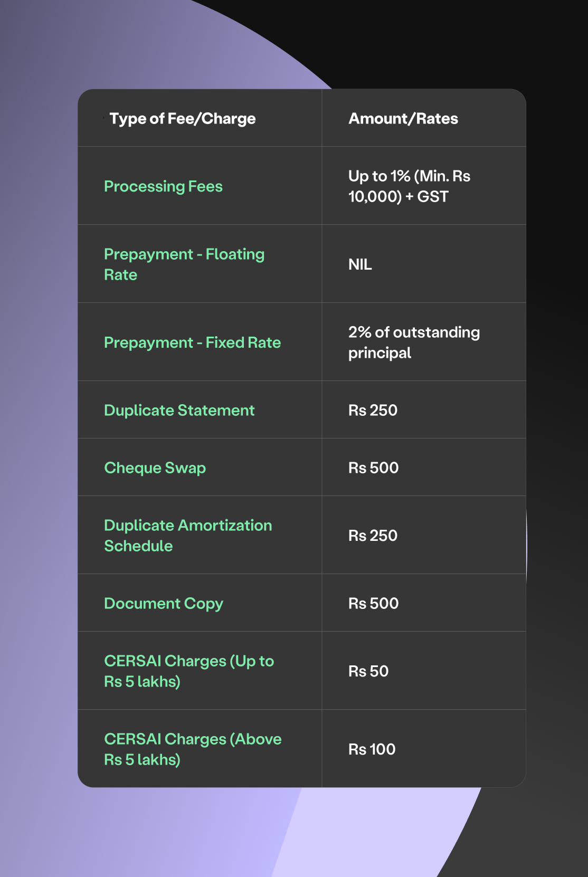Select the 'Duplicate Statement' label
This screenshot has width=588, height=877.
tap(179, 411)
